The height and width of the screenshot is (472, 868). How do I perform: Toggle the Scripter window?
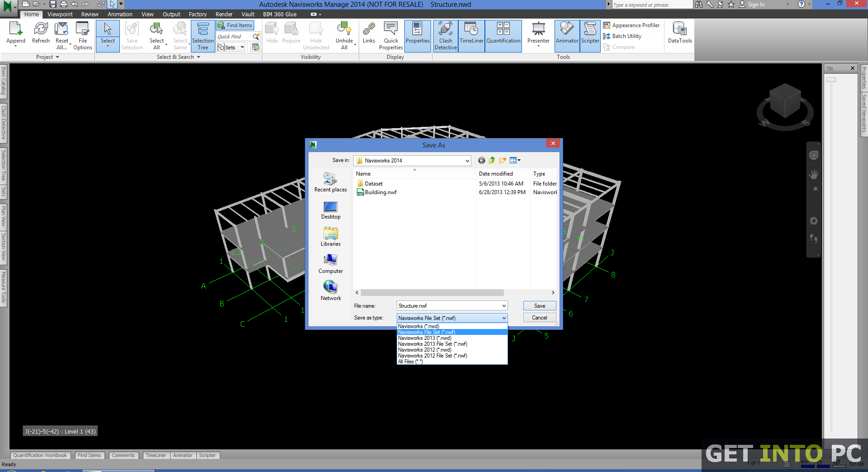click(x=590, y=35)
